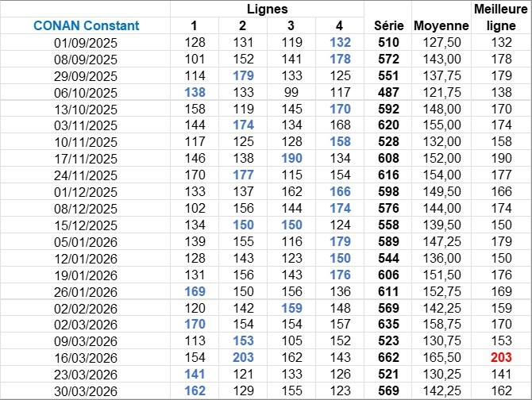
Task: Select the date cell 30/03/2026
Action: pyautogui.click(x=86, y=391)
